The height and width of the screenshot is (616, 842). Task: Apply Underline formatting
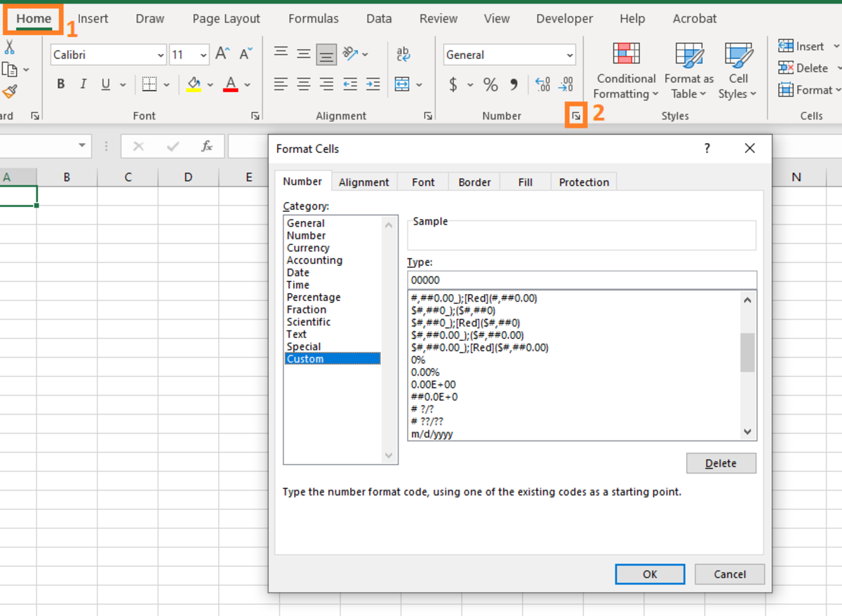pos(105,83)
